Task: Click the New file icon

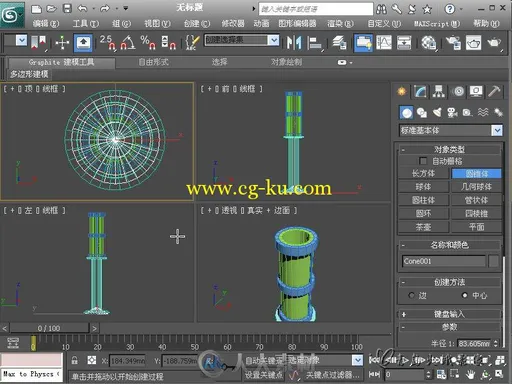Action: click(x=36, y=9)
